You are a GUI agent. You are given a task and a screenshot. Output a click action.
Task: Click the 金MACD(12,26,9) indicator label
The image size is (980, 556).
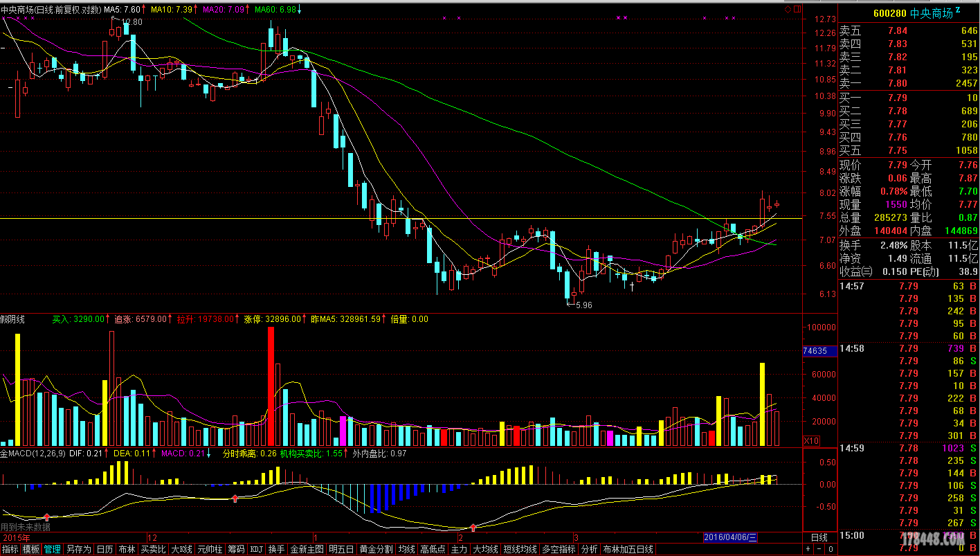point(34,454)
